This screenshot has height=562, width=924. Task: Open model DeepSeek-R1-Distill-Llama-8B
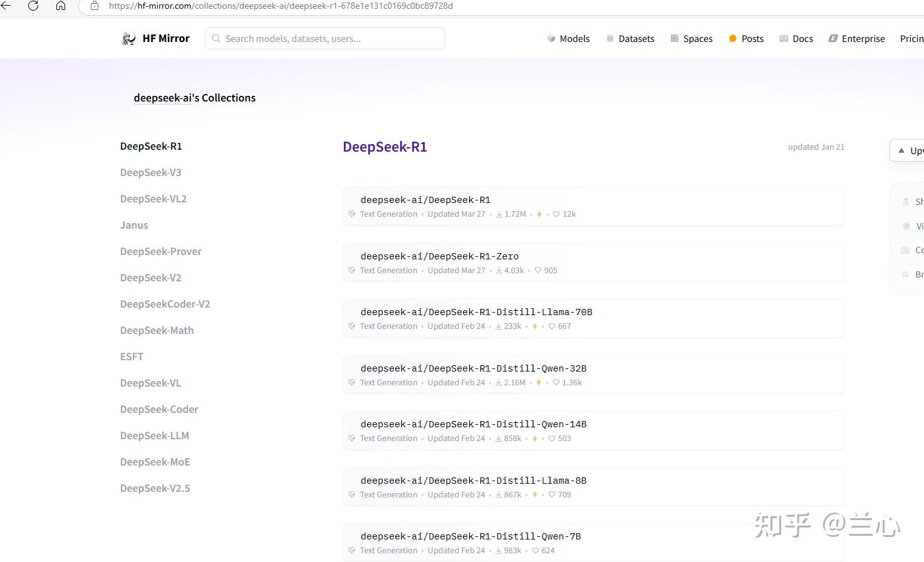tap(474, 481)
